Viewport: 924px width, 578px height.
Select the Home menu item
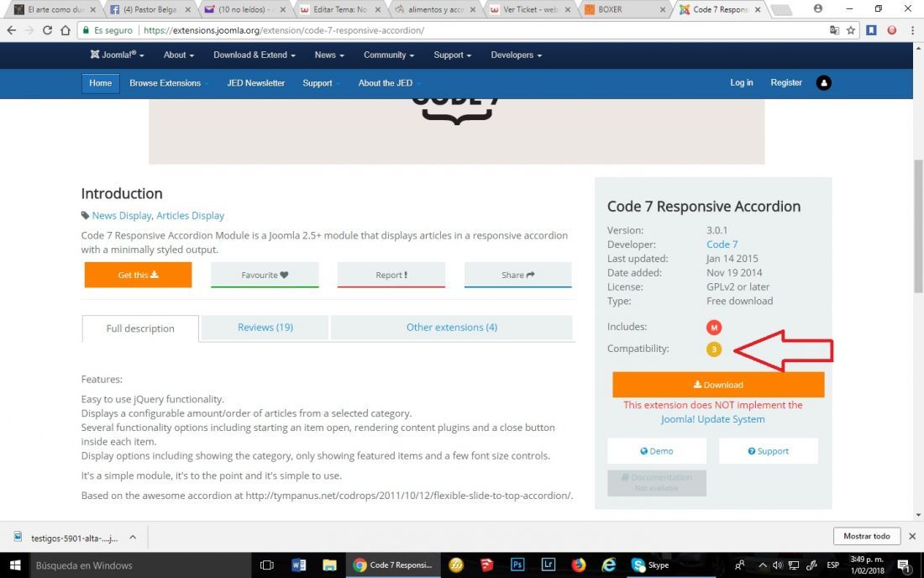[100, 83]
